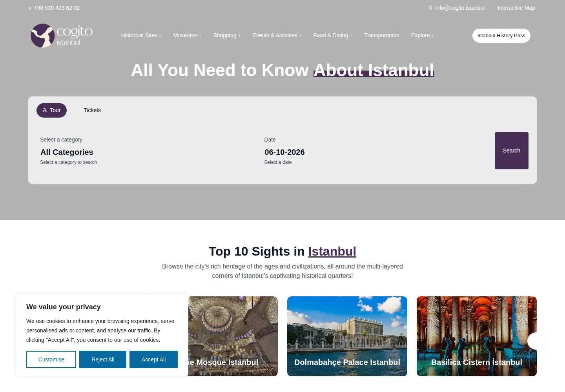This screenshot has width=565, height=392.
Task: Expand the Explore menu
Action: (423, 35)
